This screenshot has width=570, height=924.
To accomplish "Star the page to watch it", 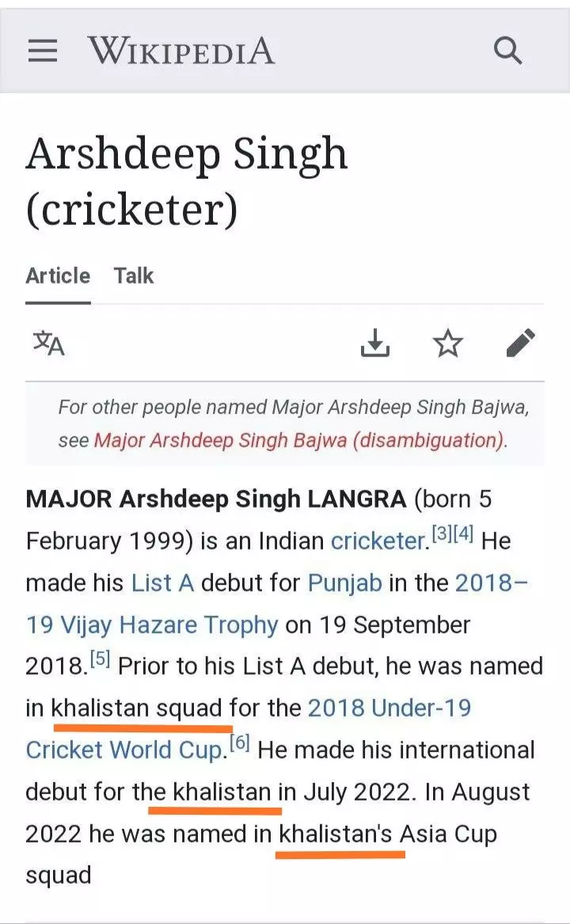I will (x=447, y=343).
